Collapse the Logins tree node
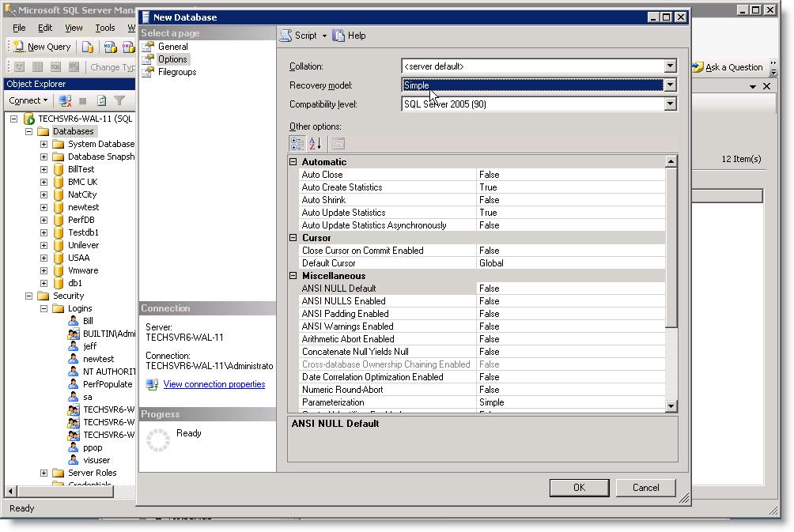This screenshot has width=794, height=532. pyautogui.click(x=44, y=309)
